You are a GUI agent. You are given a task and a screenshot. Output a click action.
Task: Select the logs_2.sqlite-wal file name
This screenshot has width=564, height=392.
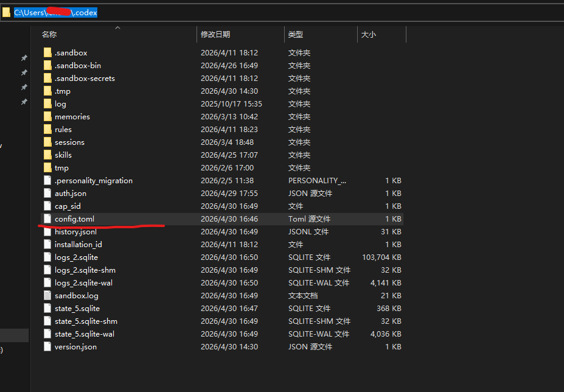(x=83, y=283)
